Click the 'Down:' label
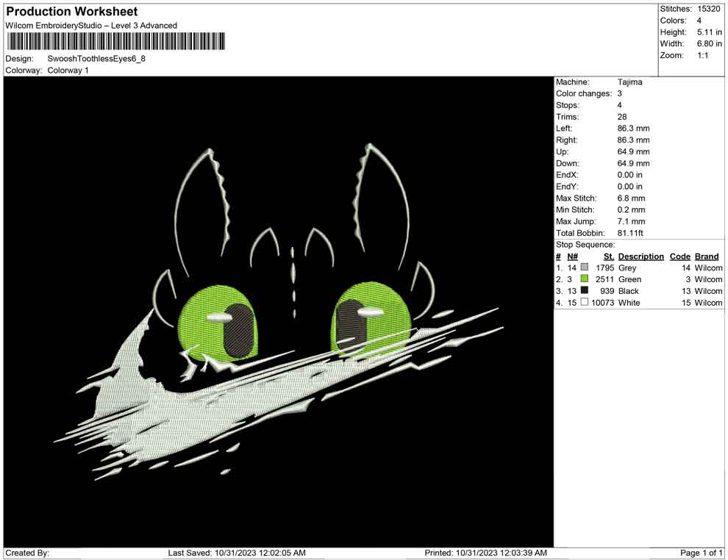 coord(568,163)
